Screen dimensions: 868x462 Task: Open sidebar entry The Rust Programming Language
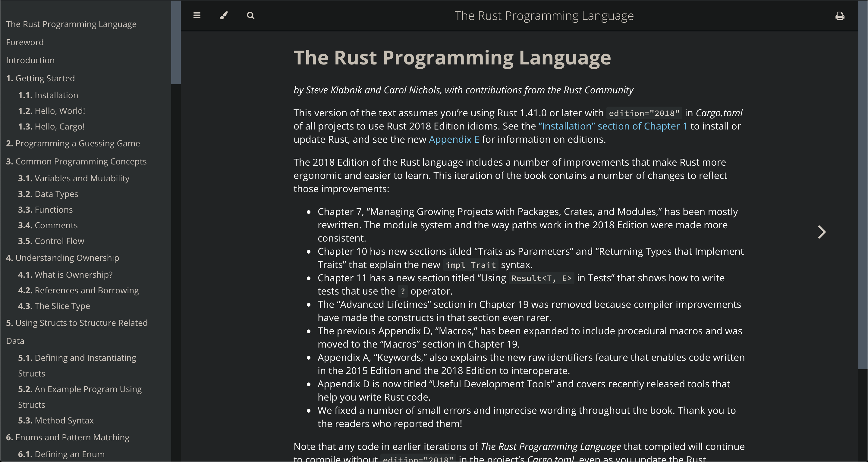click(71, 24)
